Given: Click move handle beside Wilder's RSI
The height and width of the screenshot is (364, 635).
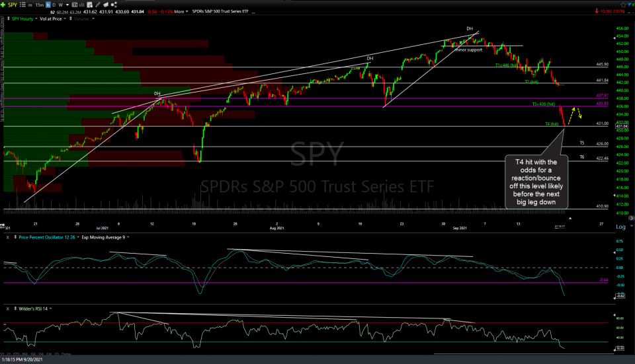Looking at the screenshot, I should (15, 309).
